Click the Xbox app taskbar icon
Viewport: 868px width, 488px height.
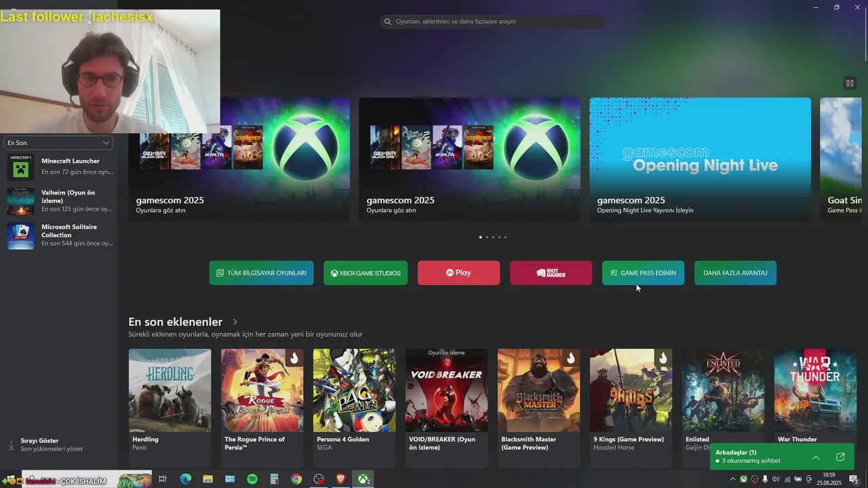point(363,479)
